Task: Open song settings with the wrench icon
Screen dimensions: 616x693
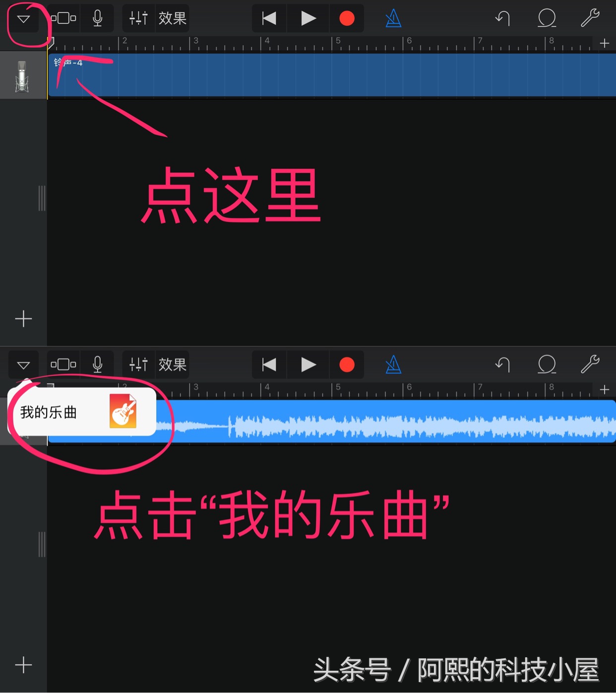Action: coord(590,18)
